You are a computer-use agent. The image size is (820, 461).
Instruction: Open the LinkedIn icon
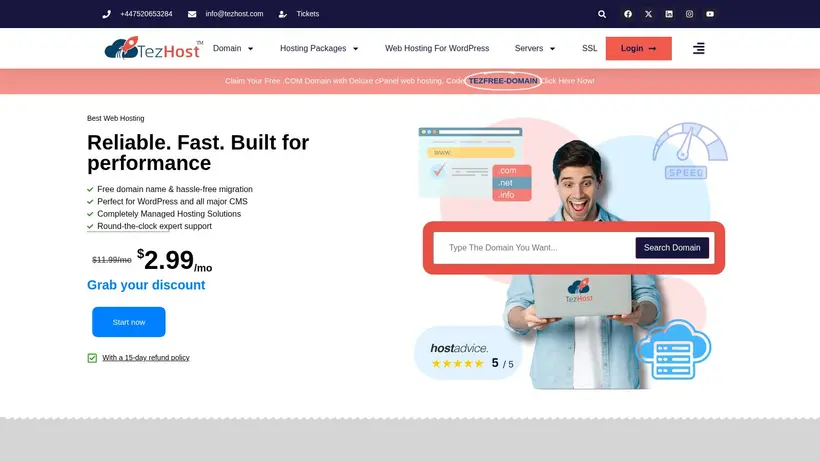669,14
